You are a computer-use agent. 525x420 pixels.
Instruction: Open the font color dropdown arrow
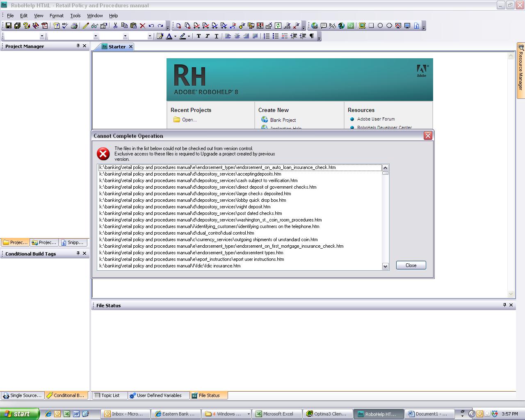pyautogui.click(x=175, y=36)
